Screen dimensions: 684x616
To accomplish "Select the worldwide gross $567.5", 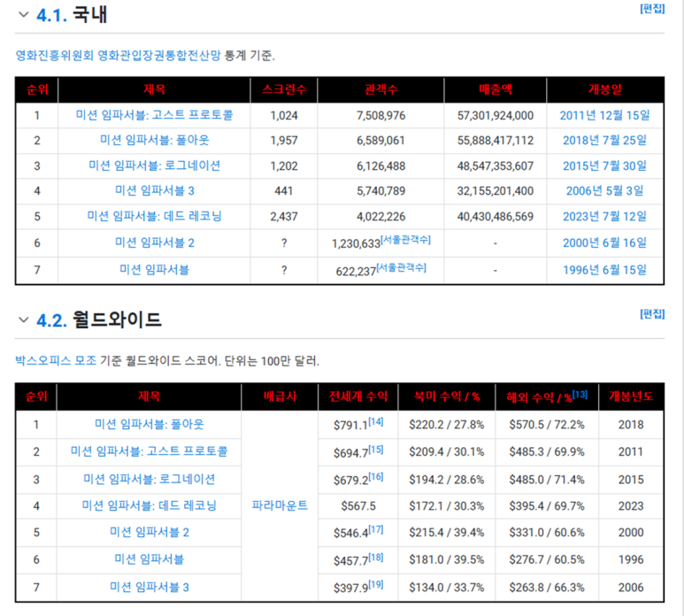I will pyautogui.click(x=358, y=506).
